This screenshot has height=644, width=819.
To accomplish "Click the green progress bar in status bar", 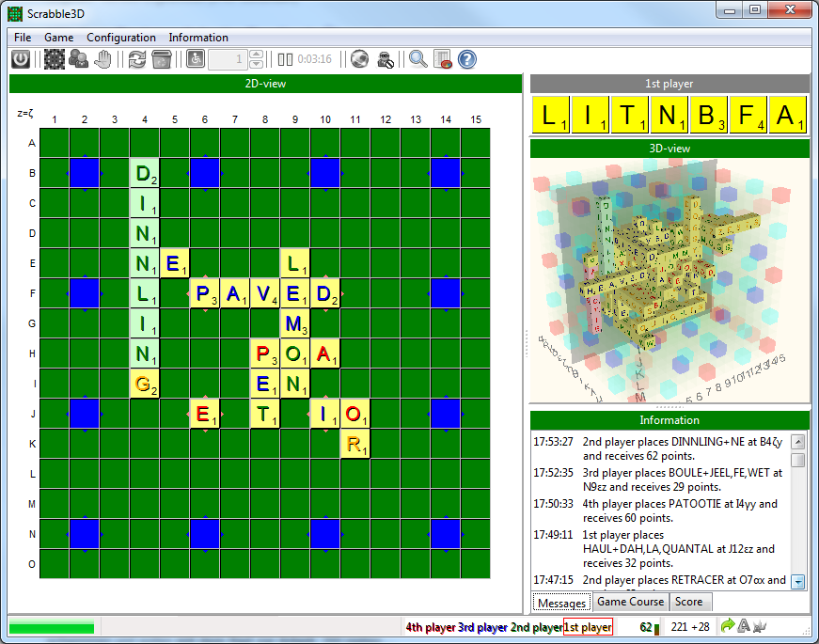I will coord(52,627).
